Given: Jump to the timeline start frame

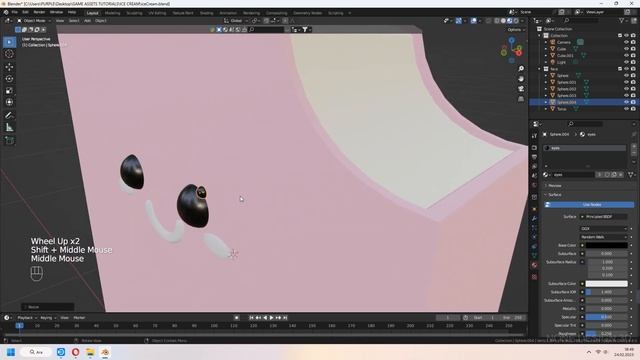Looking at the screenshot, I should tap(251, 318).
